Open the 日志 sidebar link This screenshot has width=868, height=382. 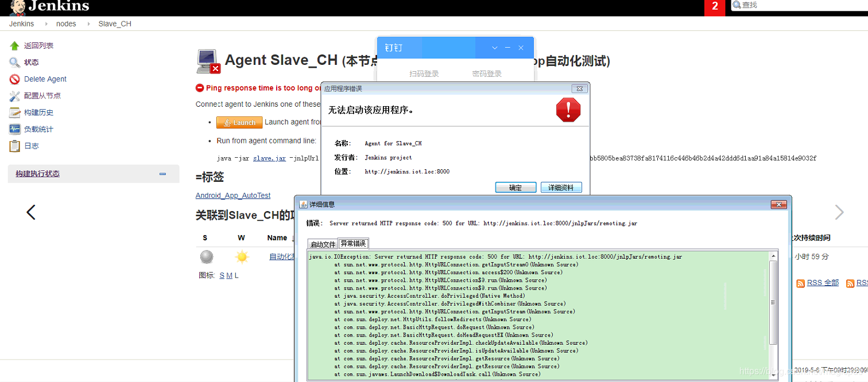(x=32, y=146)
